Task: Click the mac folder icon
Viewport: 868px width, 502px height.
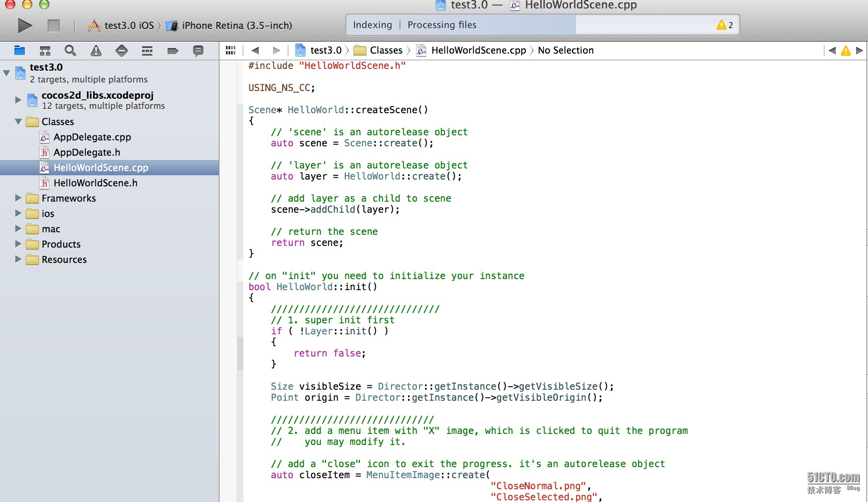Action: point(32,229)
